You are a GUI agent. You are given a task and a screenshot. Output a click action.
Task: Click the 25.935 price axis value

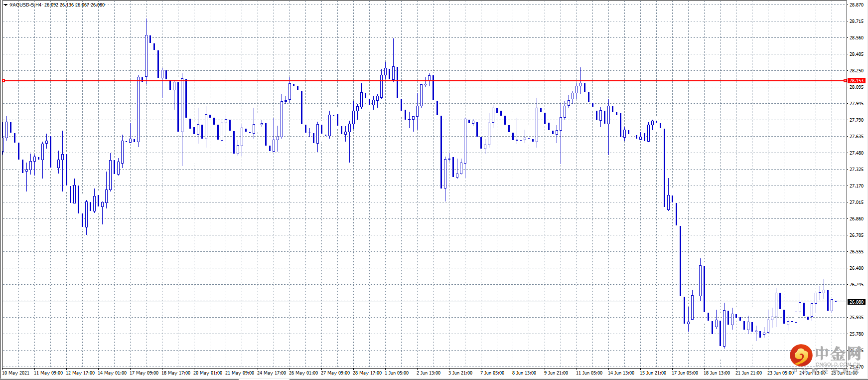point(857,317)
